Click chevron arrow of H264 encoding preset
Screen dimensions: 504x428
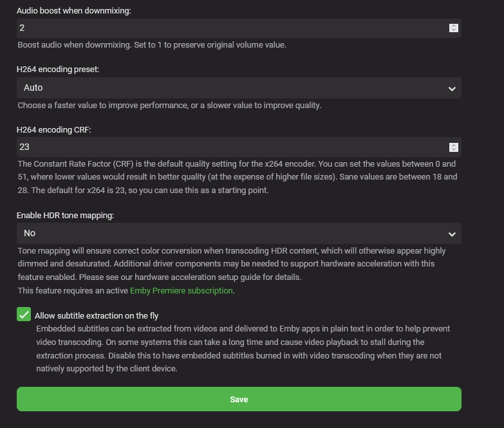pyautogui.click(x=452, y=88)
